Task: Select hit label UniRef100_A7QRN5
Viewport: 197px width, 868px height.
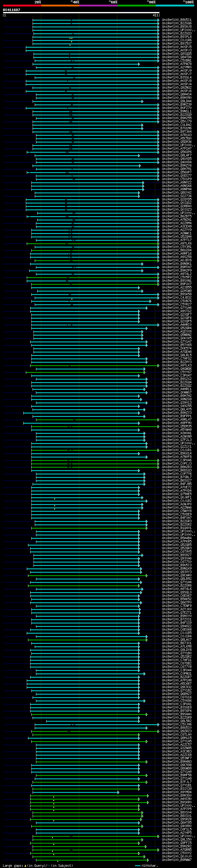Action: point(177,850)
